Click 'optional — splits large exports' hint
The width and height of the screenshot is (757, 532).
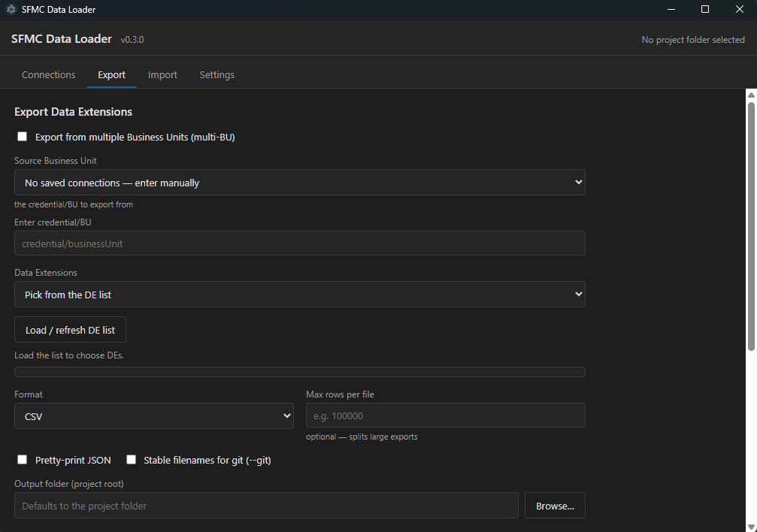[x=362, y=437]
